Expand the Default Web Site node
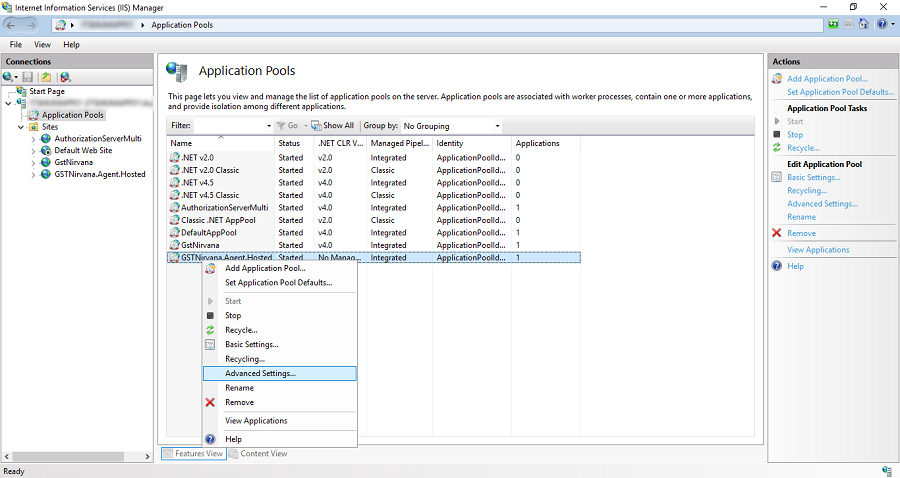Screen dimensions: 900x478 coord(33,151)
